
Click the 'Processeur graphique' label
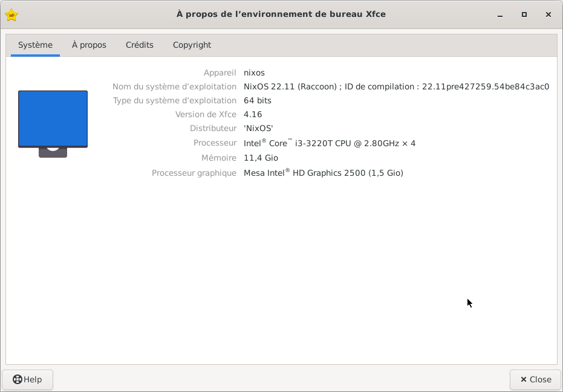(x=194, y=173)
